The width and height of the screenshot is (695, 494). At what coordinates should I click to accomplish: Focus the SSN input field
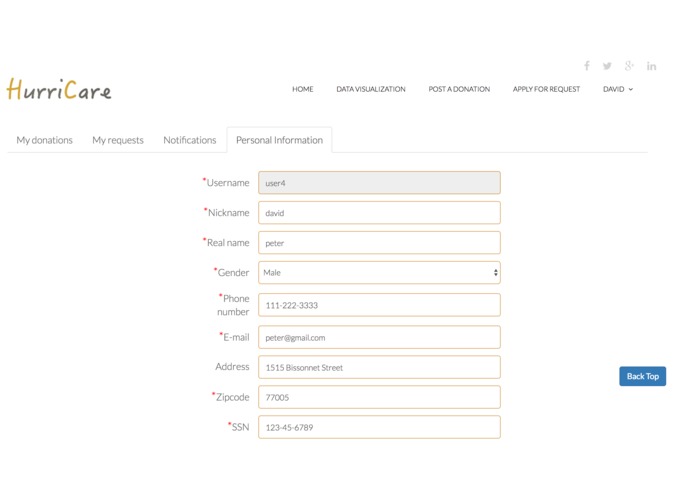(379, 427)
